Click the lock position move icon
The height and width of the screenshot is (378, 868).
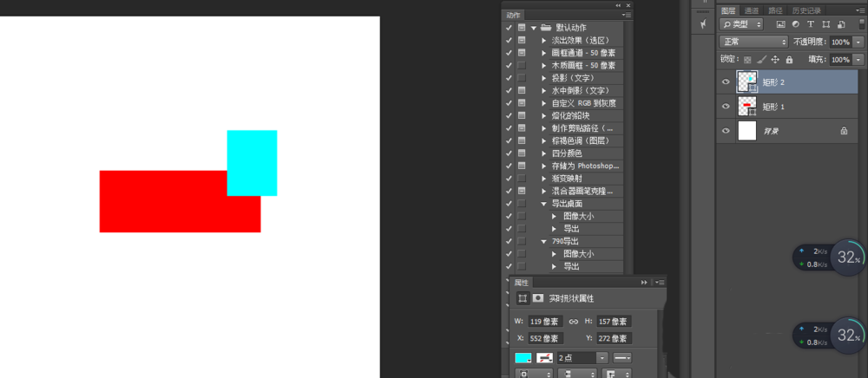[x=775, y=59]
